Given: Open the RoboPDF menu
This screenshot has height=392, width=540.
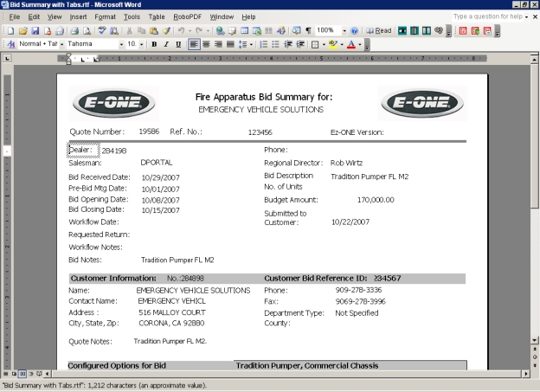Looking at the screenshot, I should click(x=187, y=16).
